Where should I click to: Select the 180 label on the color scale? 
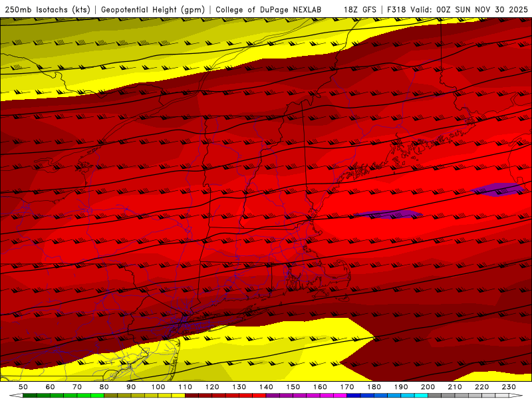pyautogui.click(x=374, y=387)
